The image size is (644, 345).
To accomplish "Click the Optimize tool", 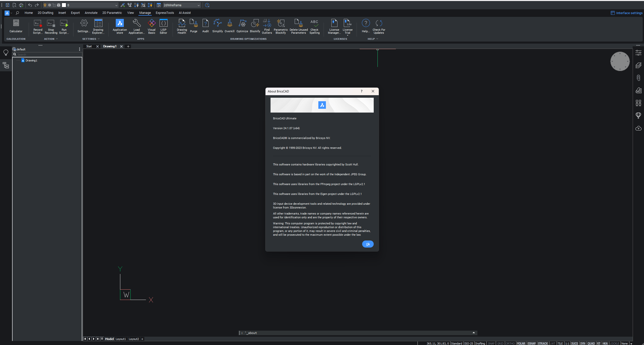I will (242, 26).
